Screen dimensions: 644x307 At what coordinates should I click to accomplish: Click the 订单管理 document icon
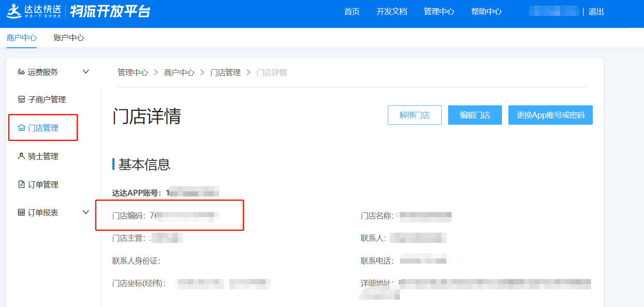point(21,184)
